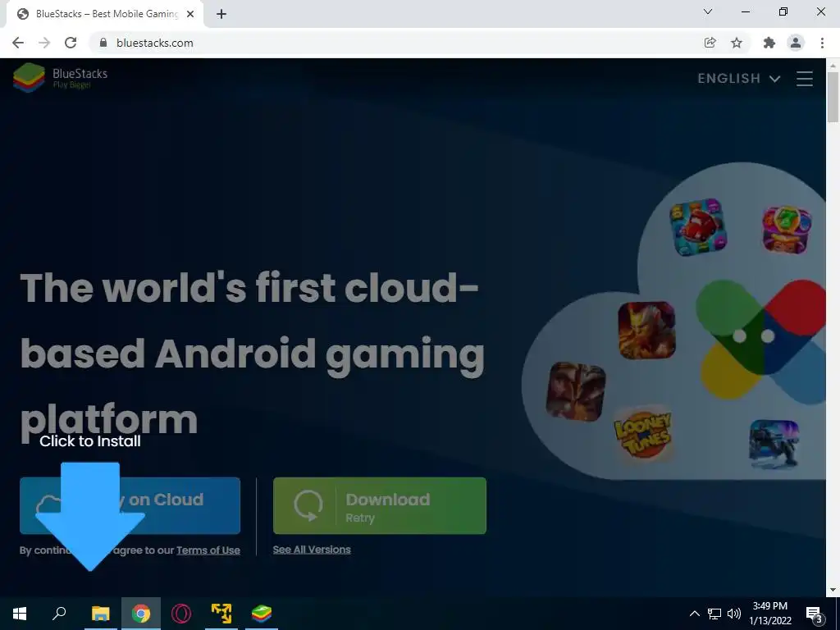Launch Opera from the taskbar
The image size is (840, 630).
click(181, 614)
